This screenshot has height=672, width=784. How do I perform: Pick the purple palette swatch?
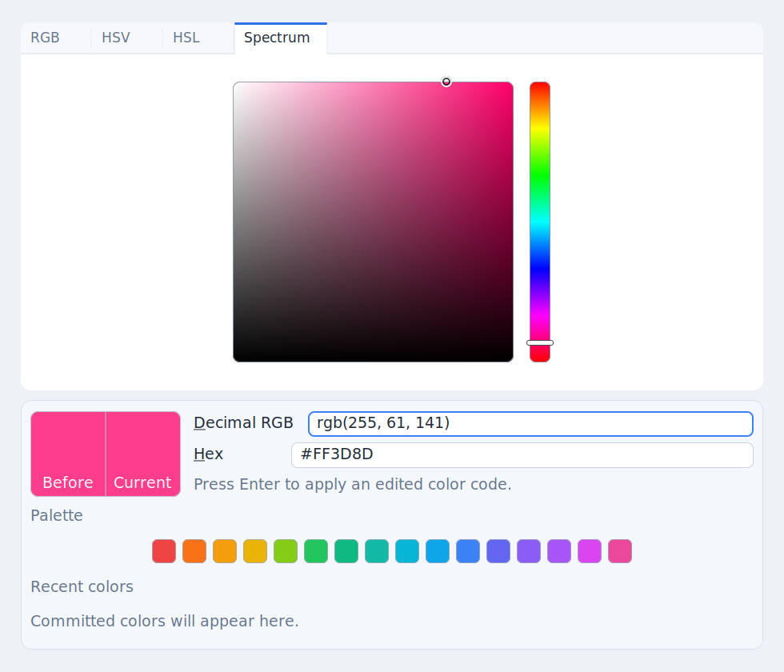click(x=559, y=551)
